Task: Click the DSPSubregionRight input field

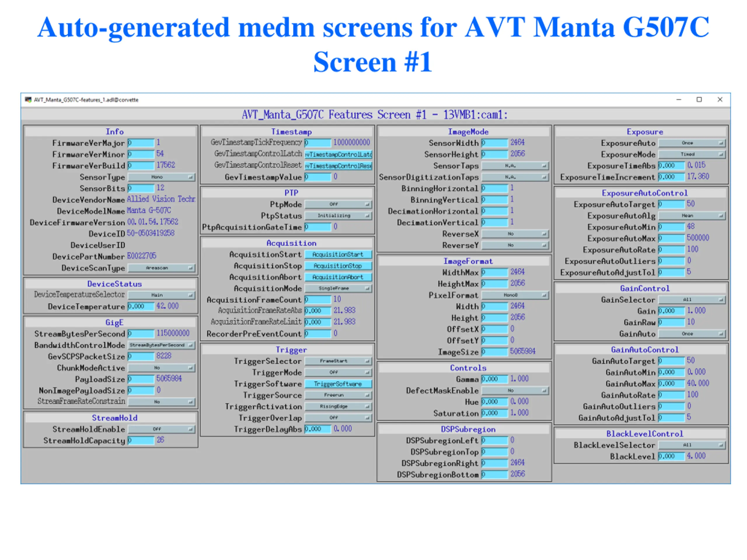Action: tap(495, 463)
